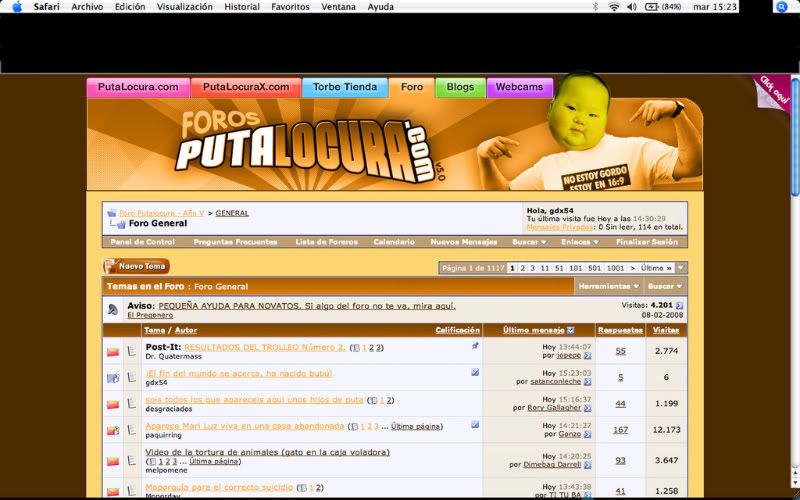
Task: Click Finalizar Sesión link
Action: pyautogui.click(x=647, y=242)
